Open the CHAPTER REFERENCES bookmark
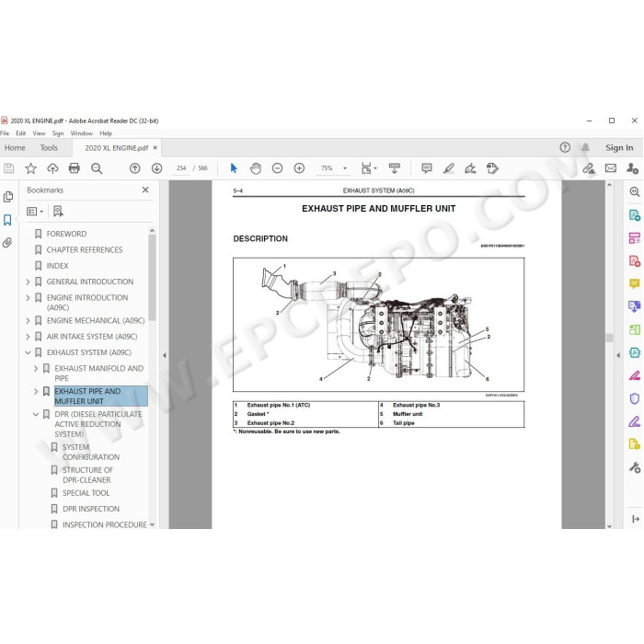This screenshot has width=644, height=644. (85, 249)
